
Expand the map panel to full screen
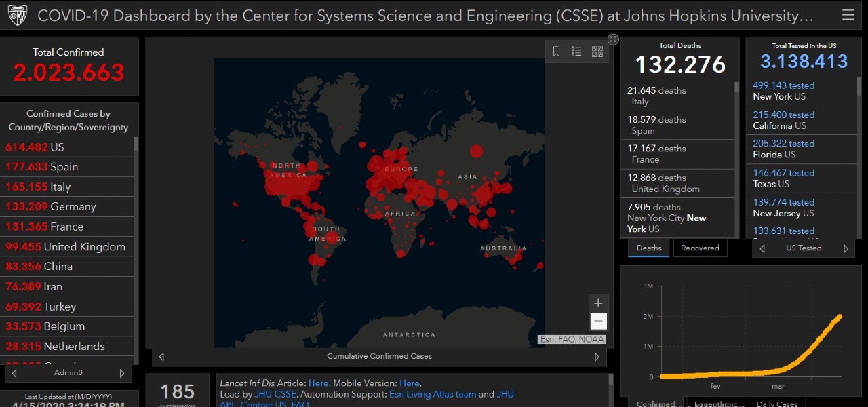click(x=613, y=39)
